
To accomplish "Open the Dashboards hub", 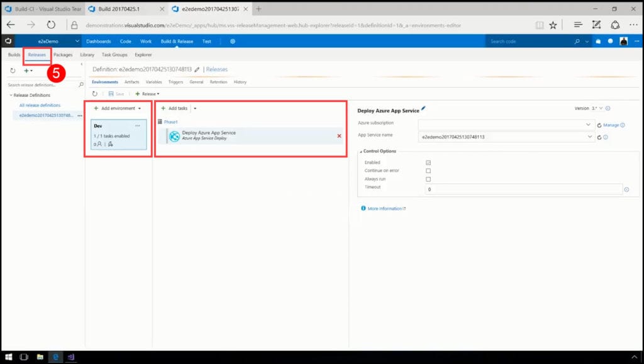I will click(99, 42).
